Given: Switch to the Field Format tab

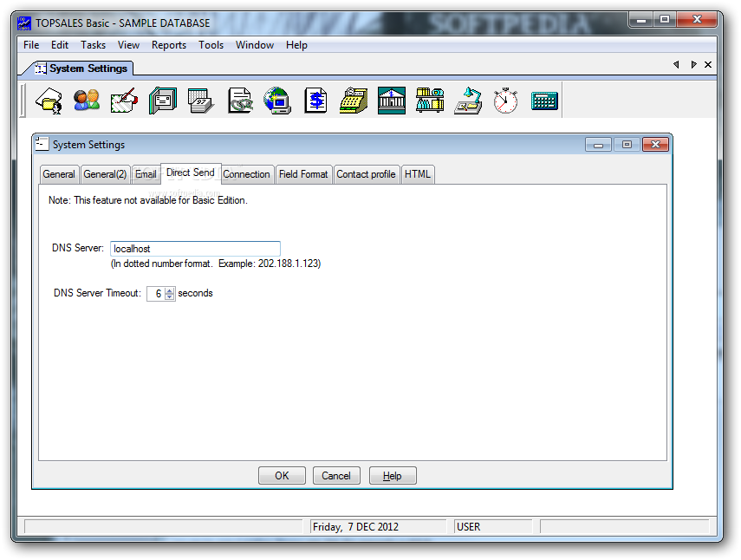Looking at the screenshot, I should [303, 174].
